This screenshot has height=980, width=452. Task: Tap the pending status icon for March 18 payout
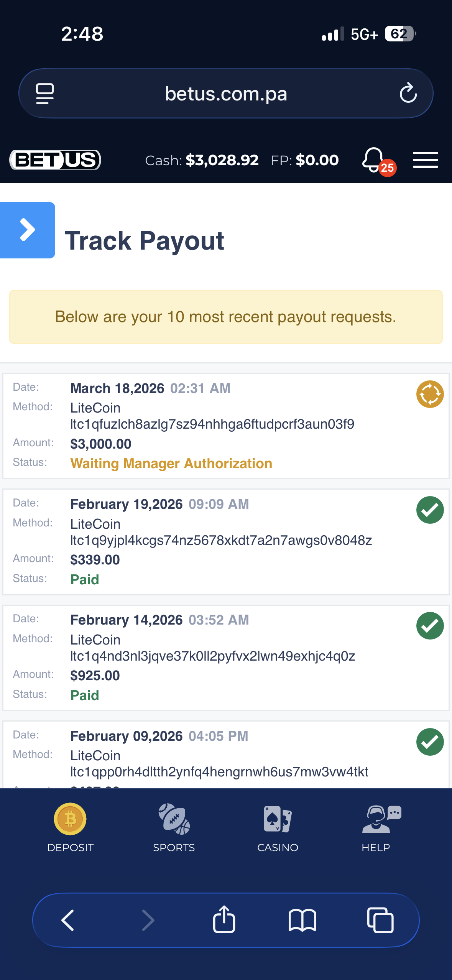pos(430,394)
